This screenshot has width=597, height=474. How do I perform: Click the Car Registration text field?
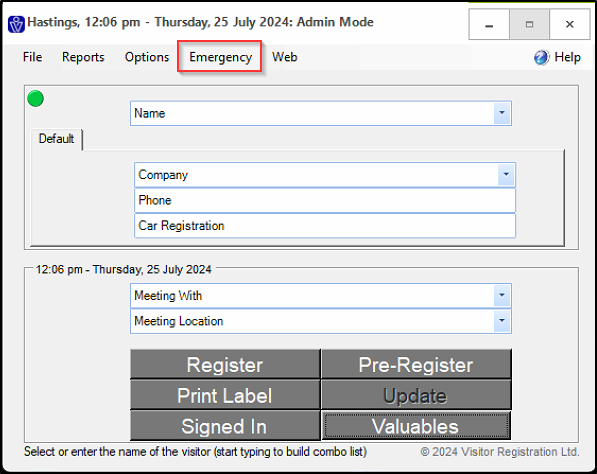pos(325,226)
